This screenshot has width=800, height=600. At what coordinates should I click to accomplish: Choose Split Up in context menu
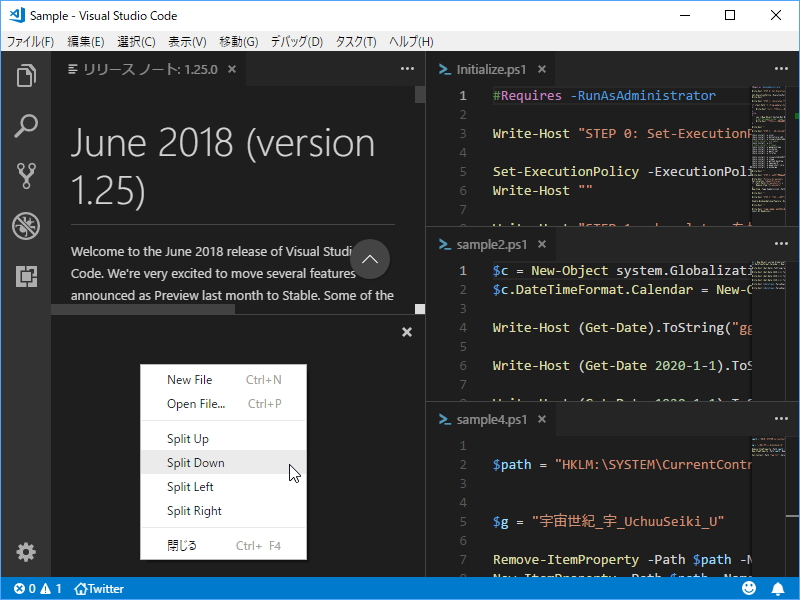click(x=223, y=439)
